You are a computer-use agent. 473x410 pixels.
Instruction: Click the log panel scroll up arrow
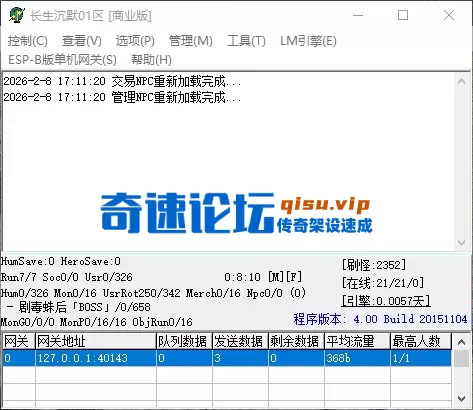tap(462, 81)
